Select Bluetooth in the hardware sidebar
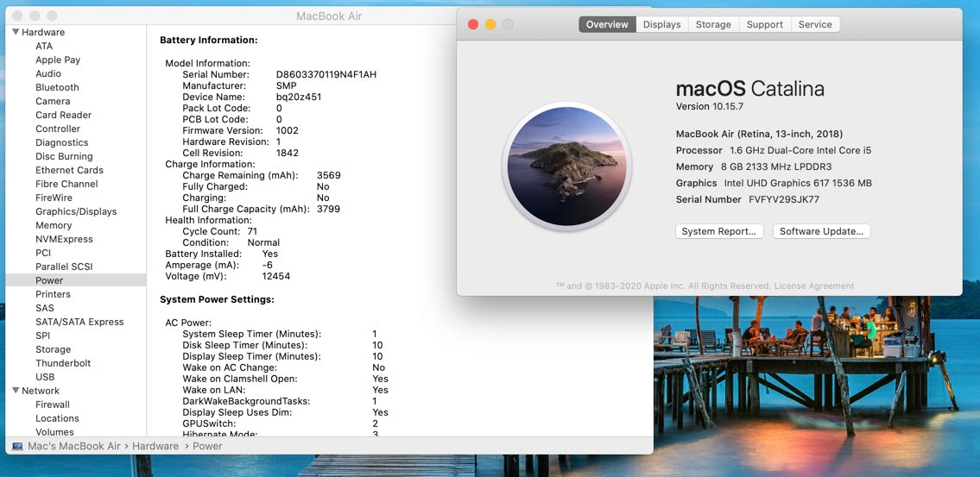The image size is (980, 477). coord(57,87)
